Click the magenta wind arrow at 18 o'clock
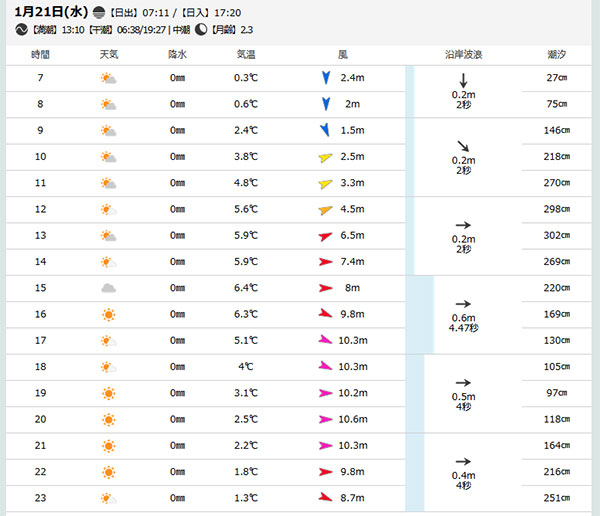The image size is (600, 516). point(325,367)
